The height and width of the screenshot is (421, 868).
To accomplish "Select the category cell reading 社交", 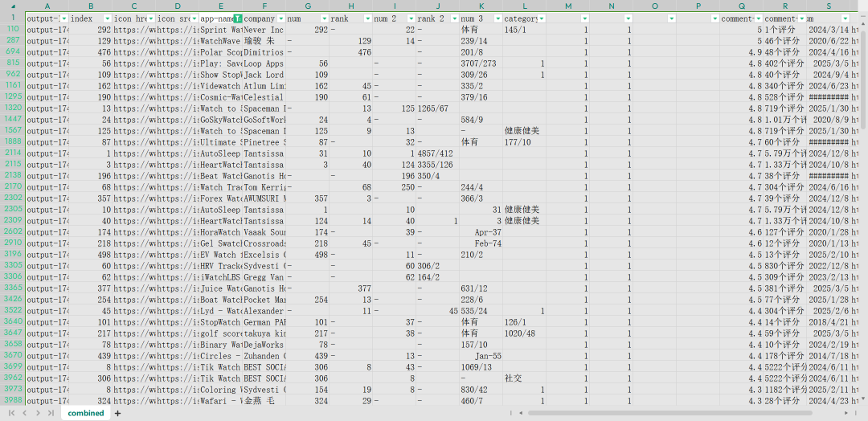I will coord(525,378).
